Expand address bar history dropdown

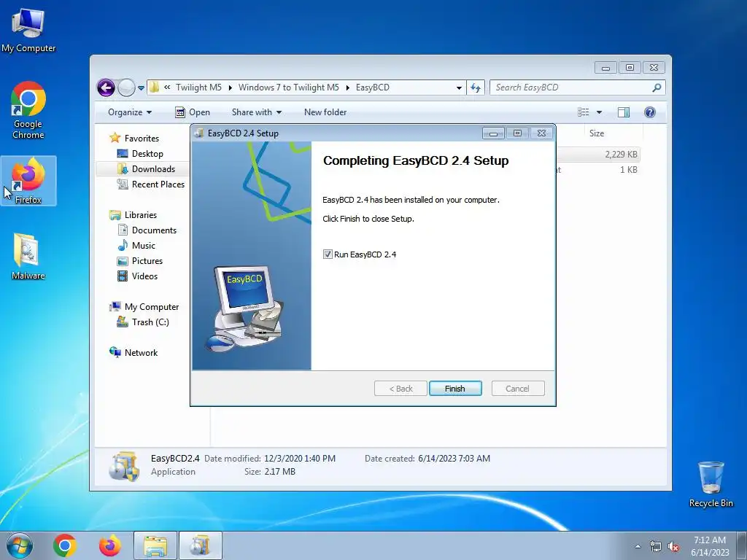(459, 87)
